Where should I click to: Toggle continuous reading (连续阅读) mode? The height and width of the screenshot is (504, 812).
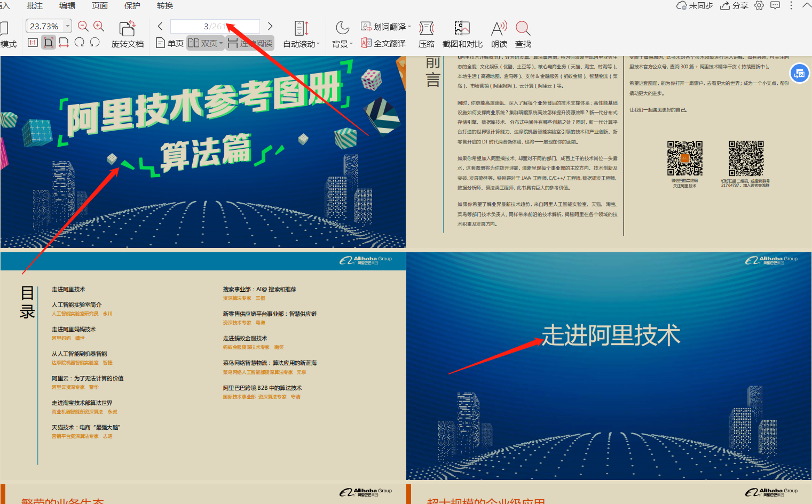[x=250, y=43]
